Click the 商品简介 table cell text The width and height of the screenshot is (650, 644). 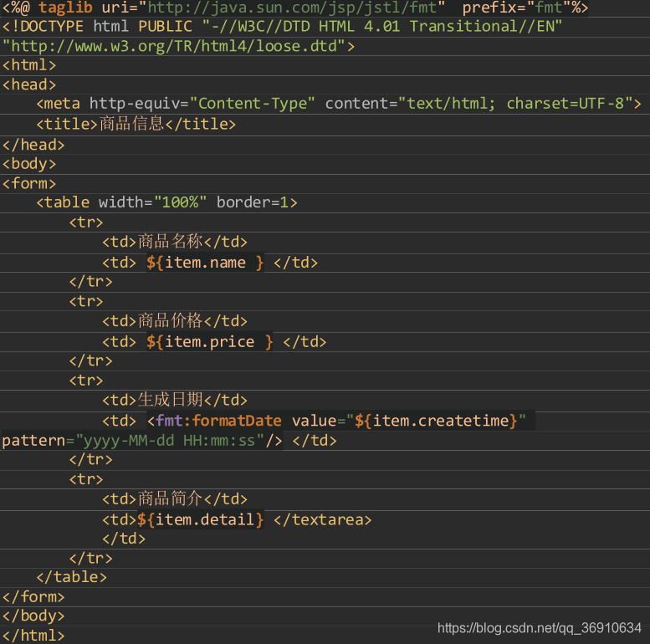170,498
